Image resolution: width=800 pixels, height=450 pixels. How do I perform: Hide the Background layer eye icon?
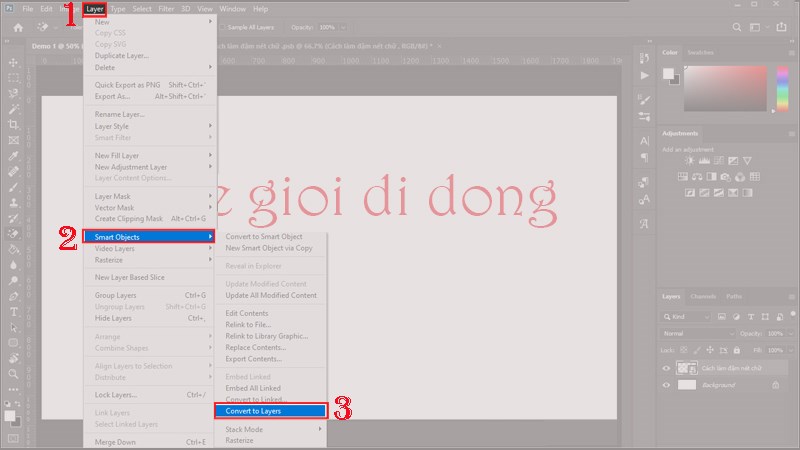(x=666, y=385)
